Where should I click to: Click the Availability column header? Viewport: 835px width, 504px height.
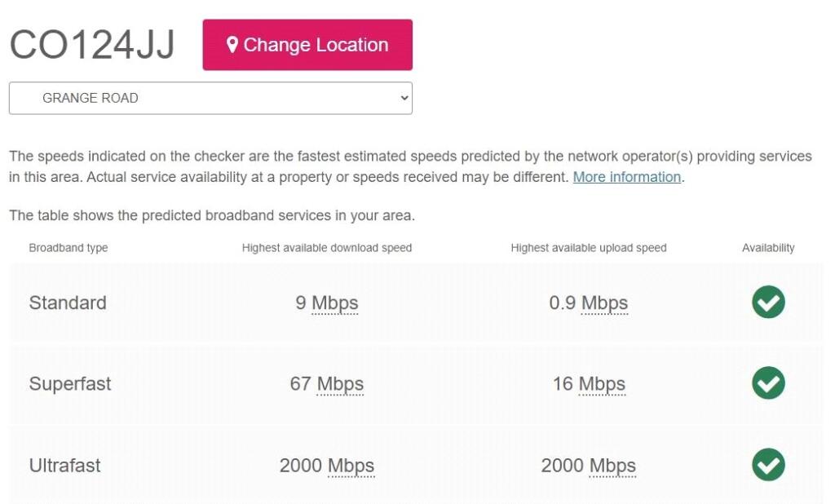[x=768, y=248]
